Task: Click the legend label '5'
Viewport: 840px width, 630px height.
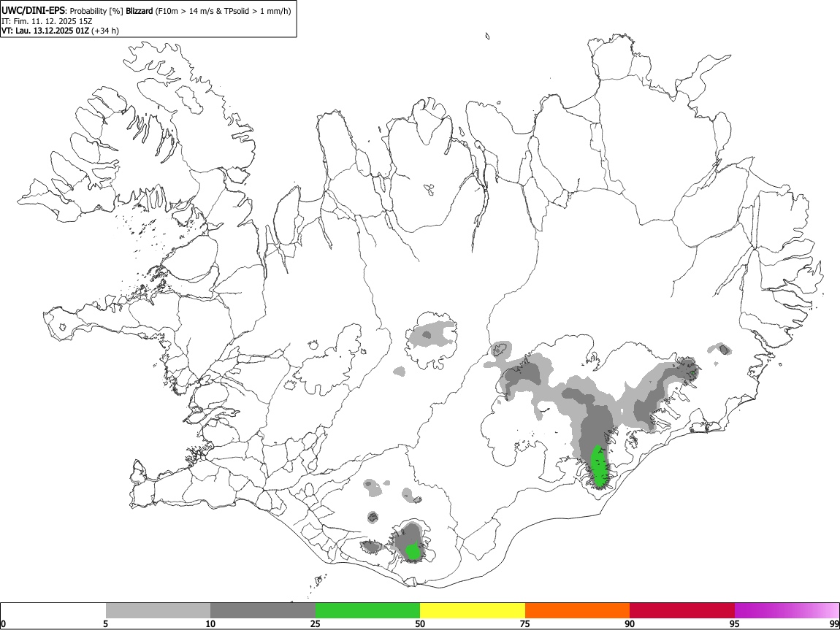Action: click(106, 624)
